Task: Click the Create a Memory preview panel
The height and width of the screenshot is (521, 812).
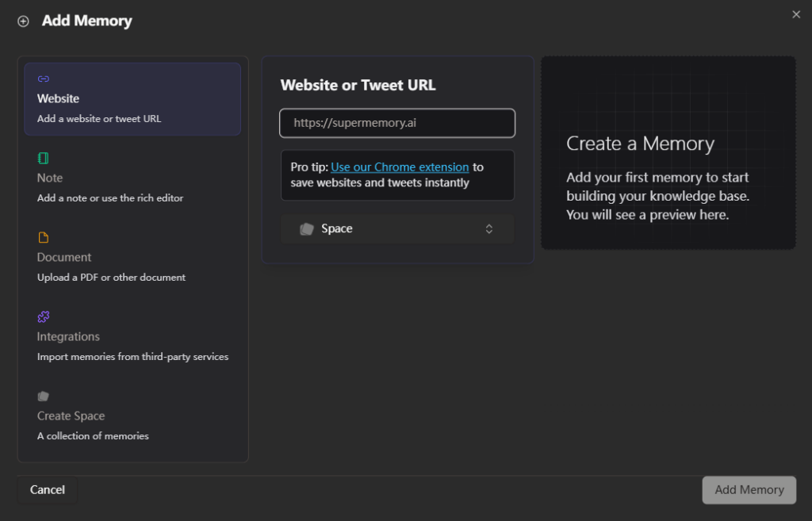Action: [x=668, y=152]
